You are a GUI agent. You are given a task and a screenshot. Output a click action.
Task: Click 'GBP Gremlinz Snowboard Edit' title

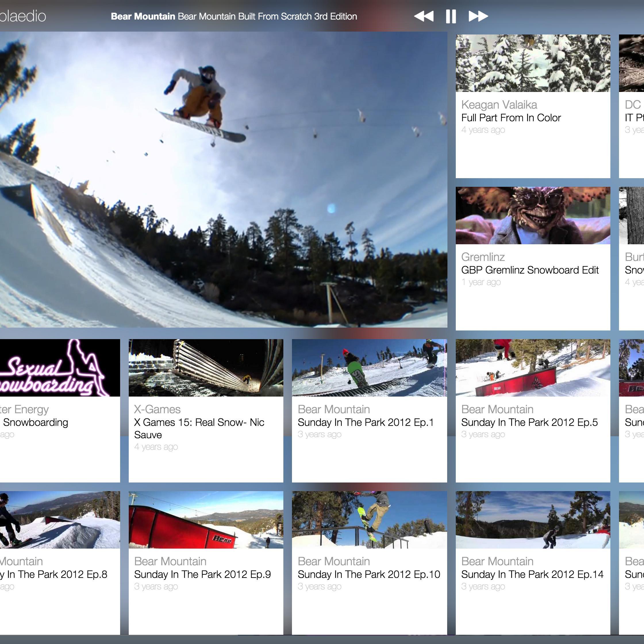(530, 270)
